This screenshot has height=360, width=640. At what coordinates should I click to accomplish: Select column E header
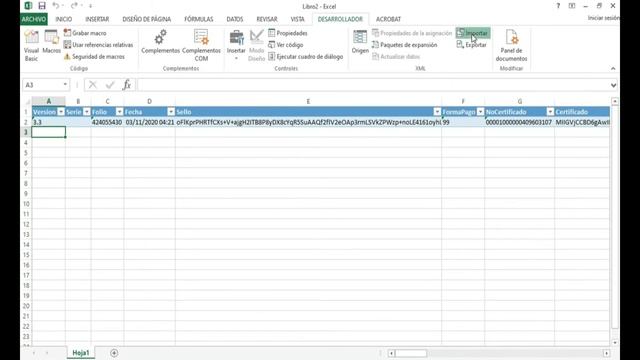[x=308, y=101]
